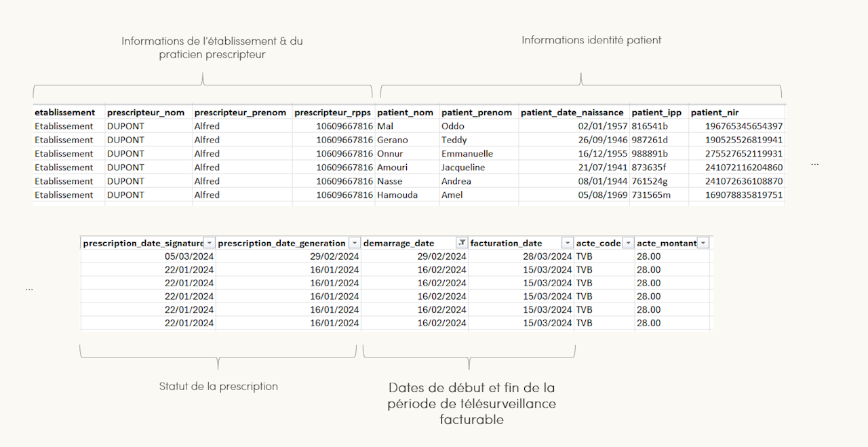Select the birth date cell 05/08/1969

574,195
